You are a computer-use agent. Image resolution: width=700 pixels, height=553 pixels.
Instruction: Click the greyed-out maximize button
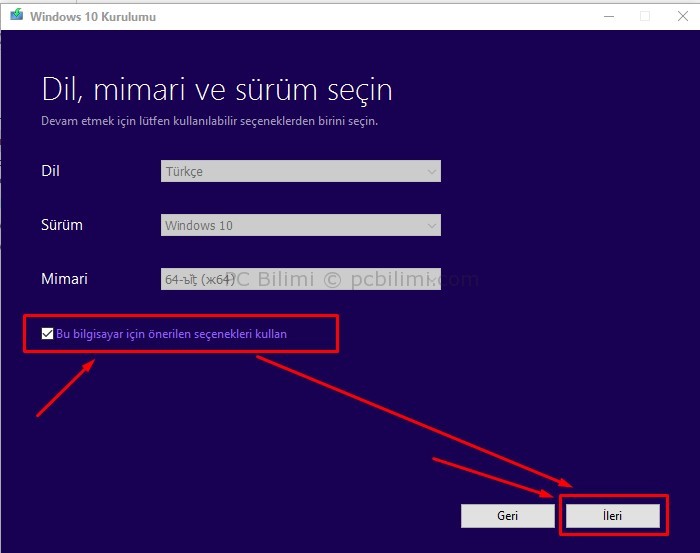[x=645, y=16]
